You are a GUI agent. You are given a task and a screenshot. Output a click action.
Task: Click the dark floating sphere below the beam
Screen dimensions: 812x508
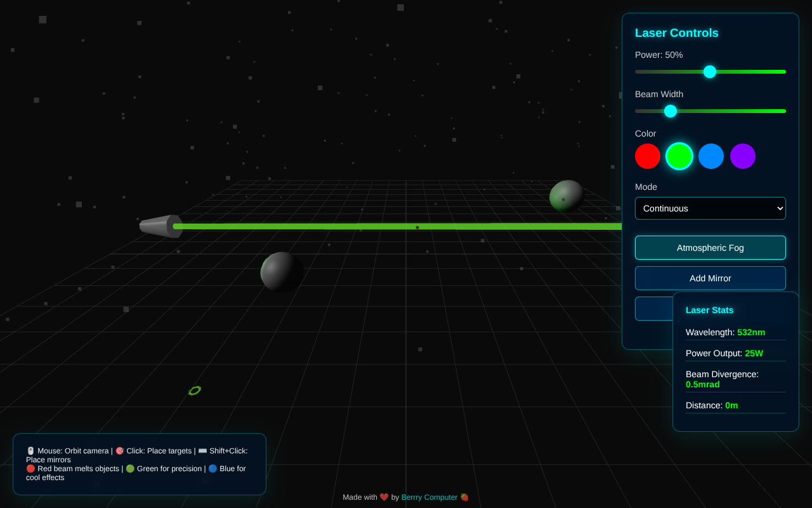click(x=281, y=272)
